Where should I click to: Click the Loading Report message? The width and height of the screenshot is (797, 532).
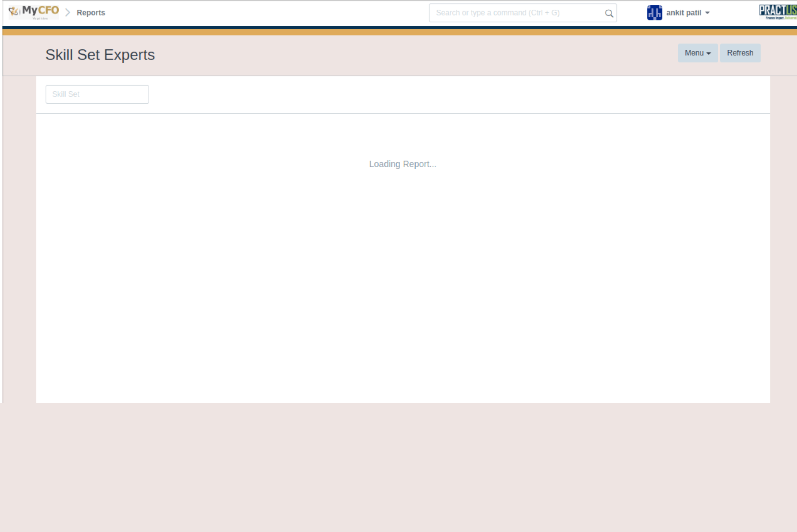(402, 164)
